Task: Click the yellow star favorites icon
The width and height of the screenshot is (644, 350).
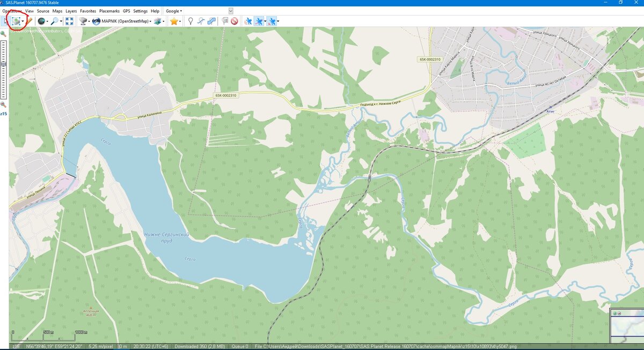Action: coord(174,21)
